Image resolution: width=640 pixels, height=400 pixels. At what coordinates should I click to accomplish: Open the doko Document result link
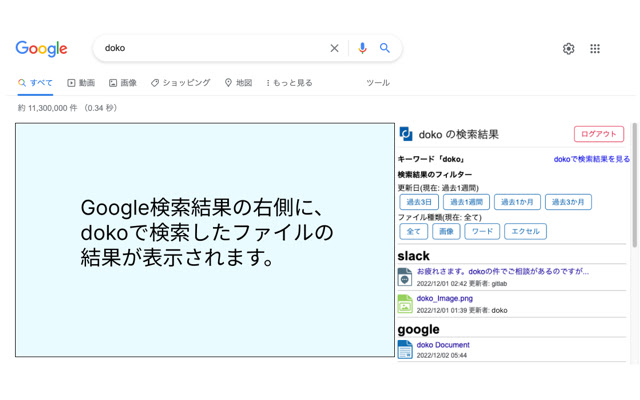pos(443,345)
